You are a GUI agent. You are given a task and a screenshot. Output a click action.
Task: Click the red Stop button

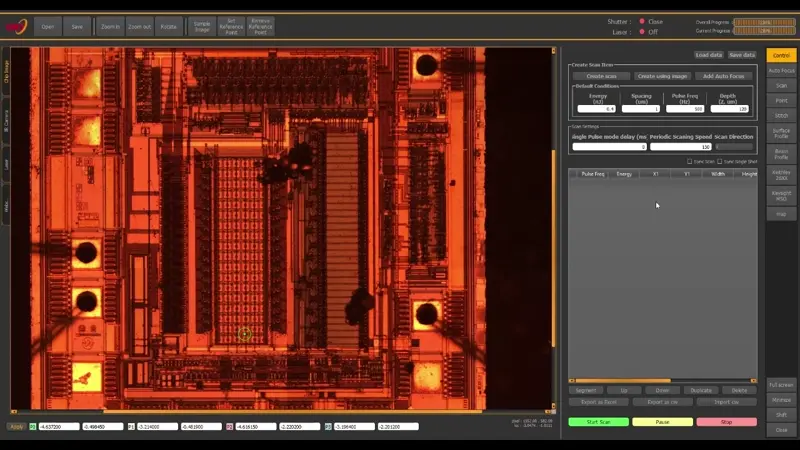pyautogui.click(x=726, y=422)
